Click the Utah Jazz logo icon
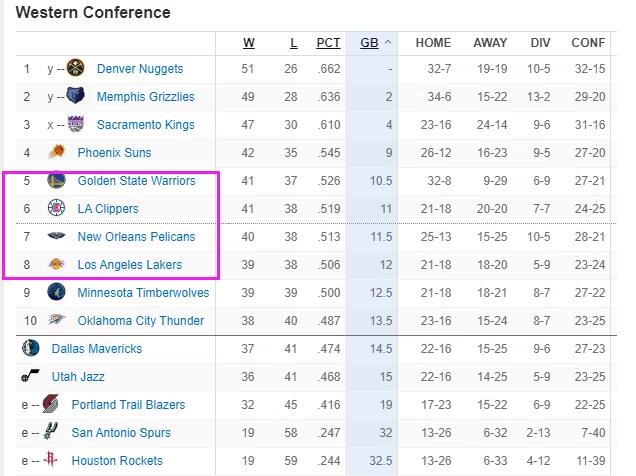 pos(30,377)
